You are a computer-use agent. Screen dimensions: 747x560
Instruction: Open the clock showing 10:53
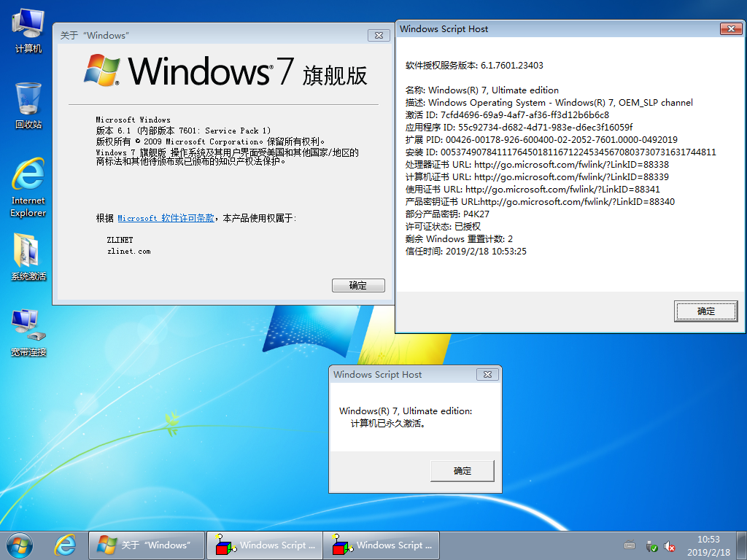[708, 545]
